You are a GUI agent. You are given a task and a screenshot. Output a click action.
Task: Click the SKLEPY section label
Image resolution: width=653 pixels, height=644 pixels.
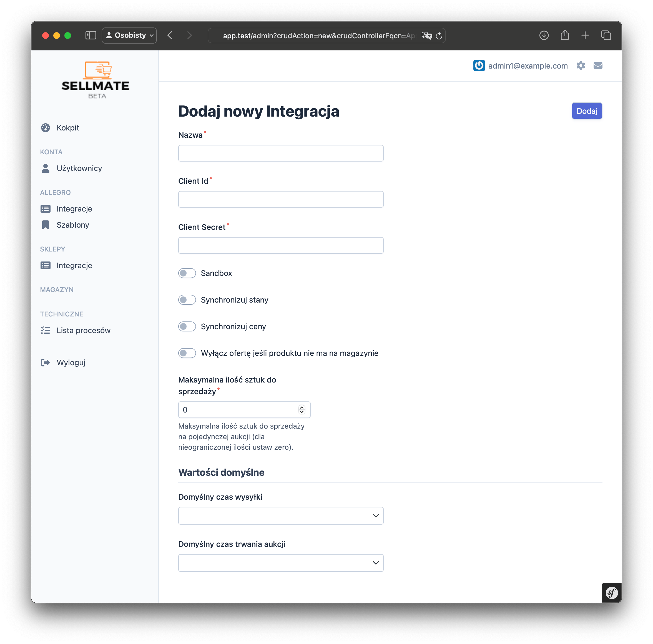[52, 249]
